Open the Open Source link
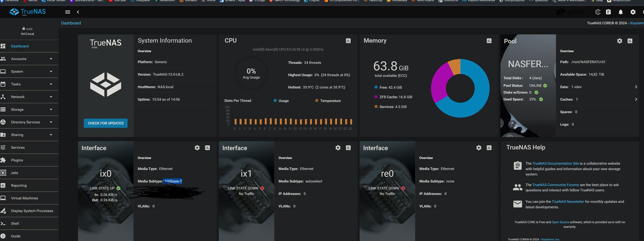The width and height of the screenshot is (644, 241). 560,222
